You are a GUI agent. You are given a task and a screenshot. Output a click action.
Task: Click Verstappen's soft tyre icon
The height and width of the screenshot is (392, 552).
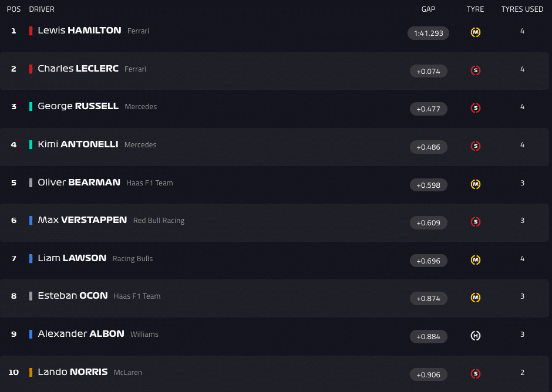pos(476,222)
